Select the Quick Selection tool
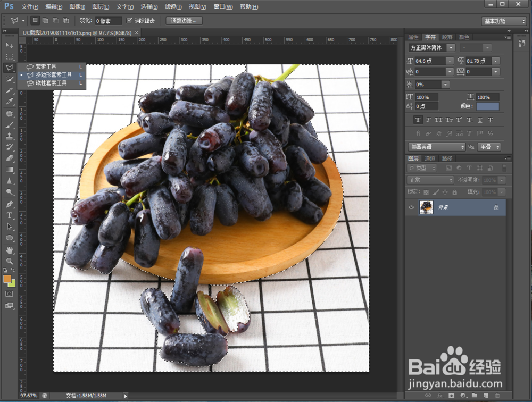 (10, 79)
